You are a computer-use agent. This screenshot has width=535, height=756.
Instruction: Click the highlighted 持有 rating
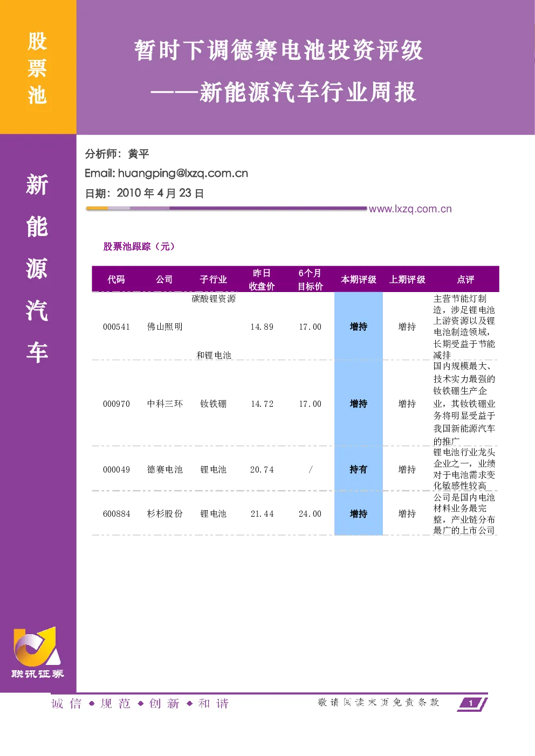coord(359,469)
